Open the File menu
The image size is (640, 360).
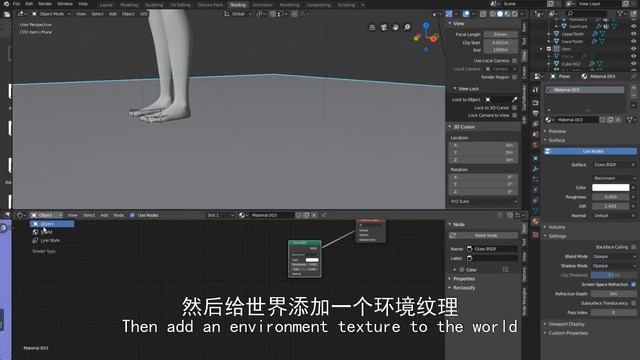16,4
